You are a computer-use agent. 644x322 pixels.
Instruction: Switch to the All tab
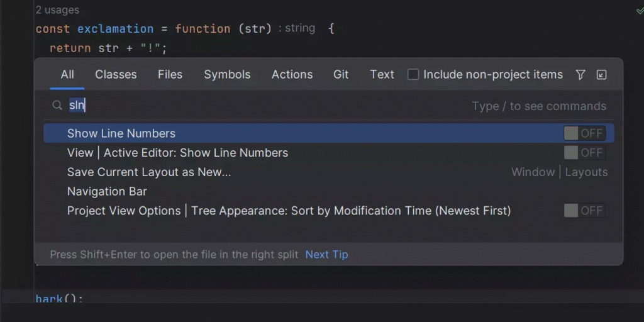(x=67, y=75)
